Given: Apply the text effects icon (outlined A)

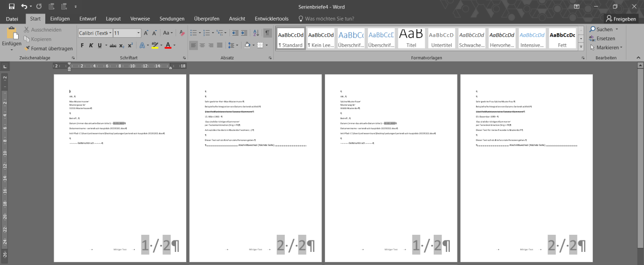Looking at the screenshot, I should pos(142,45).
